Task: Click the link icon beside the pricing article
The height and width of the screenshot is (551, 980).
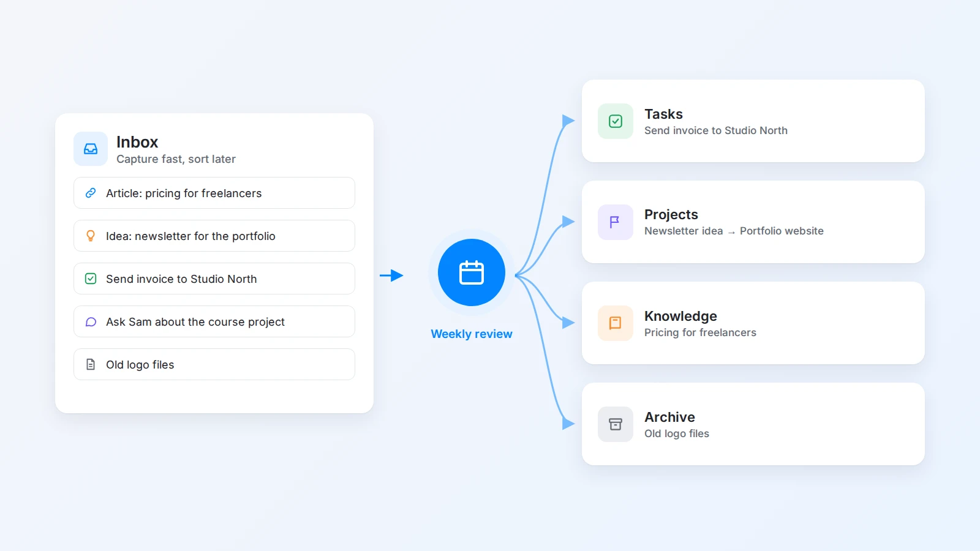Action: [x=91, y=193]
